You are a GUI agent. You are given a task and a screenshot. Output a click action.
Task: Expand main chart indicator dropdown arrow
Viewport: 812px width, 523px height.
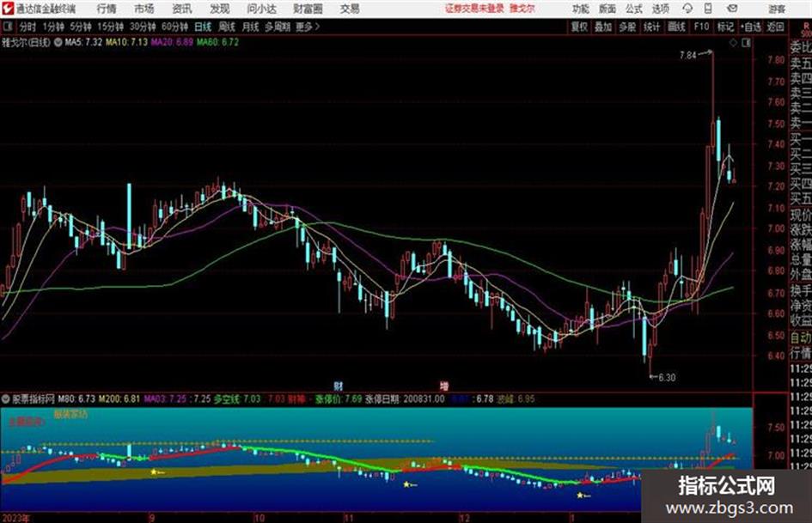pyautogui.click(x=58, y=42)
